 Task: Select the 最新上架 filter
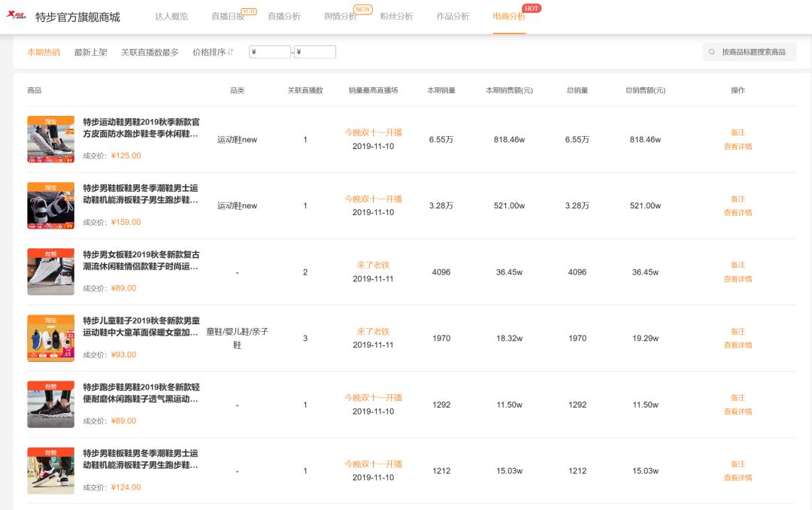(x=90, y=52)
